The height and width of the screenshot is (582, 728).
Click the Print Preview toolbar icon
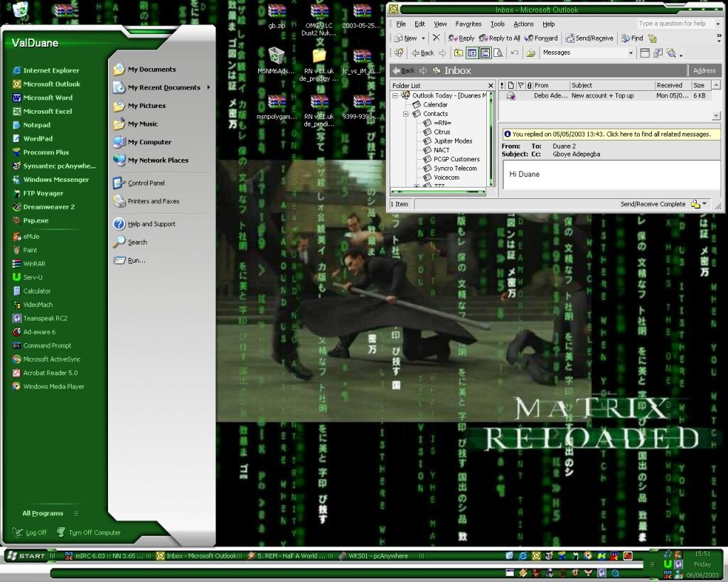[498, 53]
